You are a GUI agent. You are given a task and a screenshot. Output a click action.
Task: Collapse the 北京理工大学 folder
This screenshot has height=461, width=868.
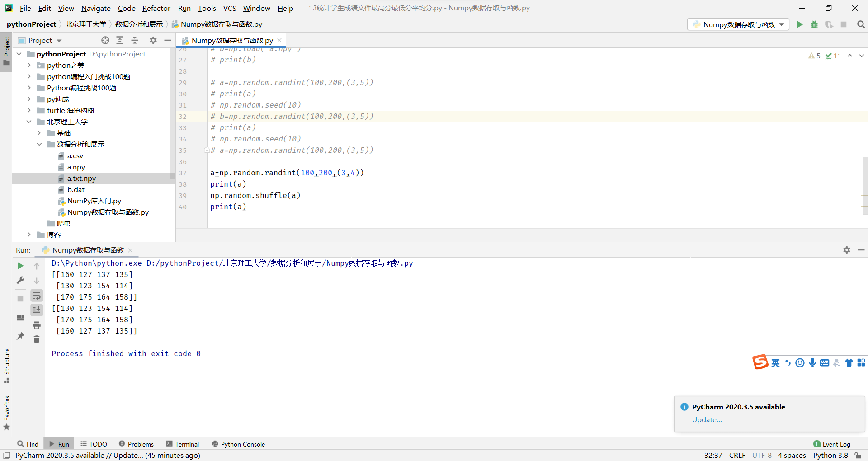[29, 122]
